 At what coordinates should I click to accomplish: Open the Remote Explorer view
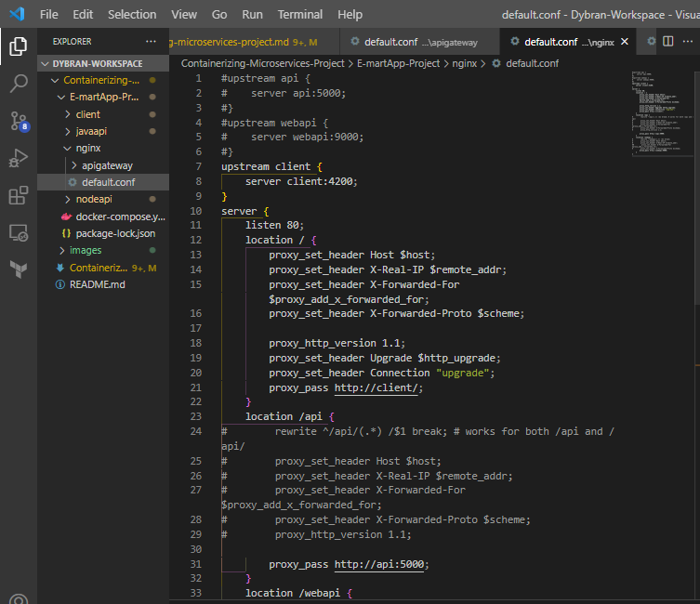click(x=19, y=232)
